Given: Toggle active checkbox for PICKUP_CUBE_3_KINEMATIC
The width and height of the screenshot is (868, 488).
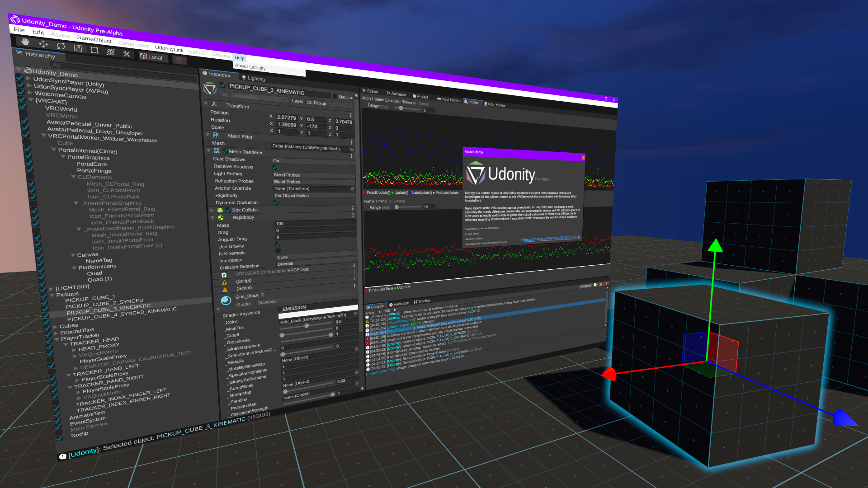Looking at the screenshot, I should (222, 85).
